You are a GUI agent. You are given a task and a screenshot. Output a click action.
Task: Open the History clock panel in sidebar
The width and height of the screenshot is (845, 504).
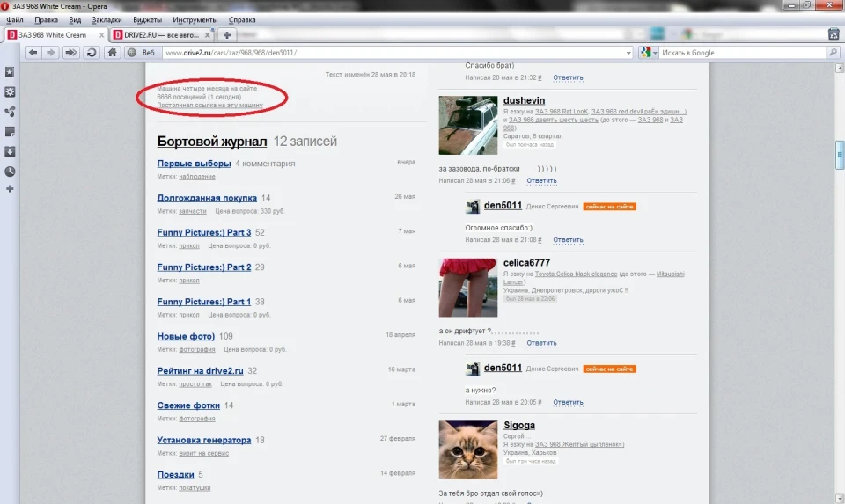click(10, 172)
